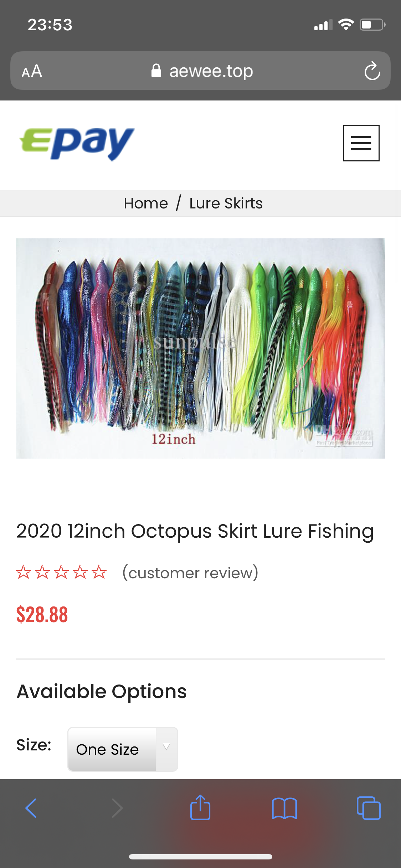Click the Size dropdown arrow
Screen dimensions: 401x868
tap(166, 747)
